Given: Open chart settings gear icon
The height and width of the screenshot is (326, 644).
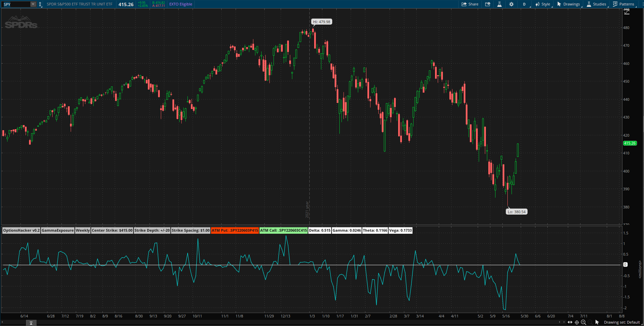Looking at the screenshot, I should (x=511, y=4).
